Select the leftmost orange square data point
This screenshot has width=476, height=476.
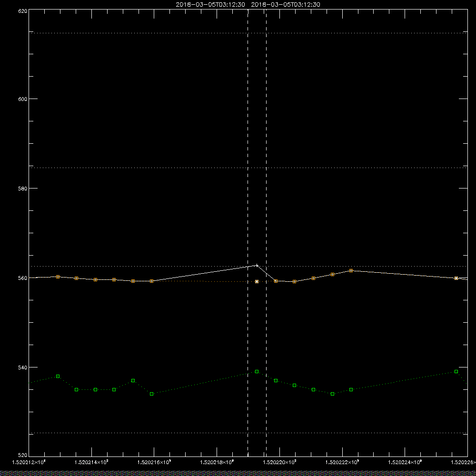pyautogui.click(x=58, y=277)
